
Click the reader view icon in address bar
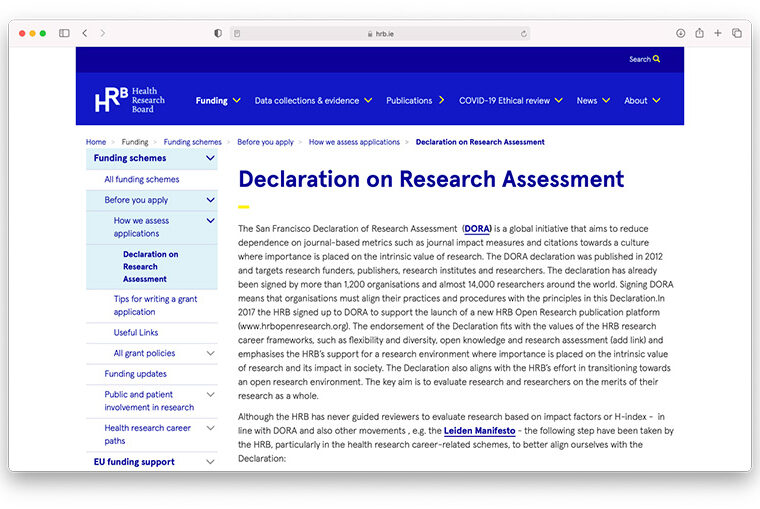(x=237, y=33)
